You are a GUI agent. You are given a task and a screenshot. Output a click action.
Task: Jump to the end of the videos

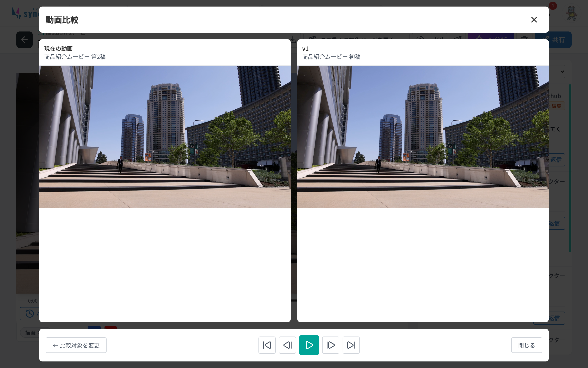point(351,345)
